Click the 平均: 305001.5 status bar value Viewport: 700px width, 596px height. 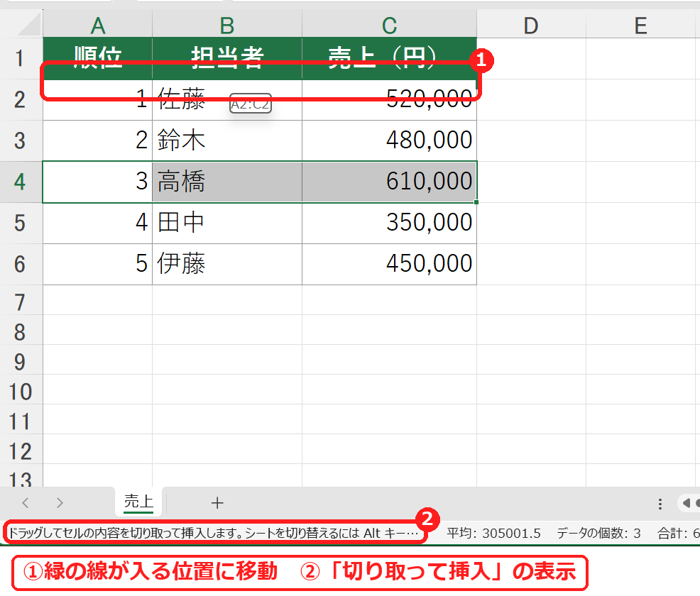click(493, 533)
